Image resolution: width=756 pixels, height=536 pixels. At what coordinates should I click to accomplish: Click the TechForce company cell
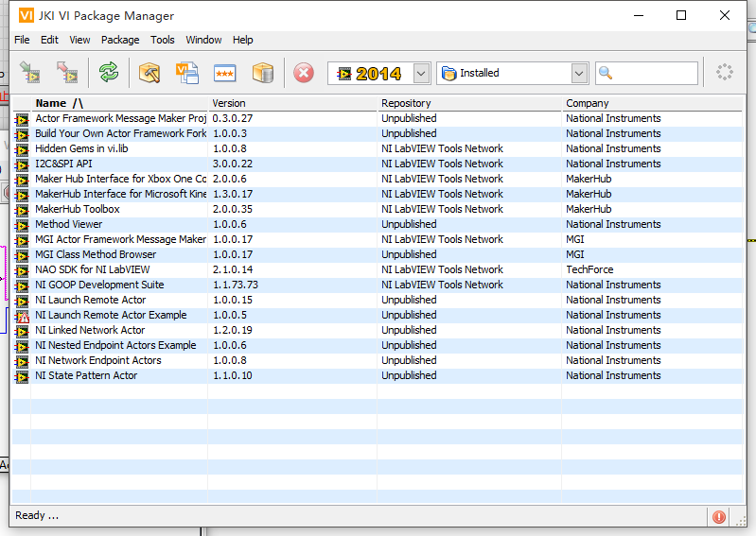pos(589,269)
